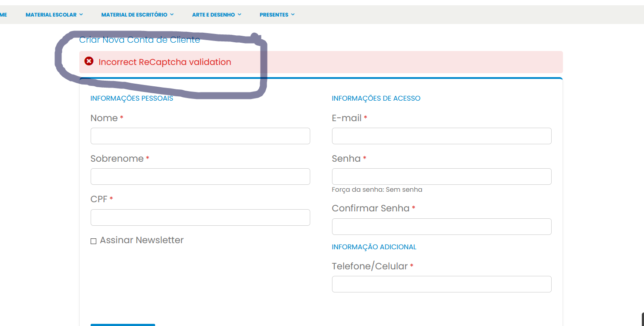This screenshot has height=326, width=644.
Task: Click the Criar Nova Conta de Cliente heading
Action: pos(139,40)
